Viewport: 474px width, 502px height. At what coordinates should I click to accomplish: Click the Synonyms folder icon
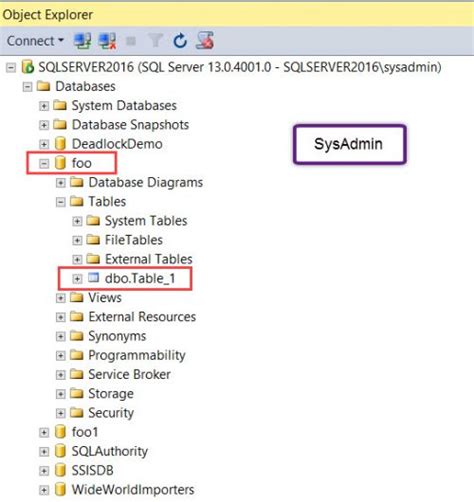pyautogui.click(x=77, y=336)
